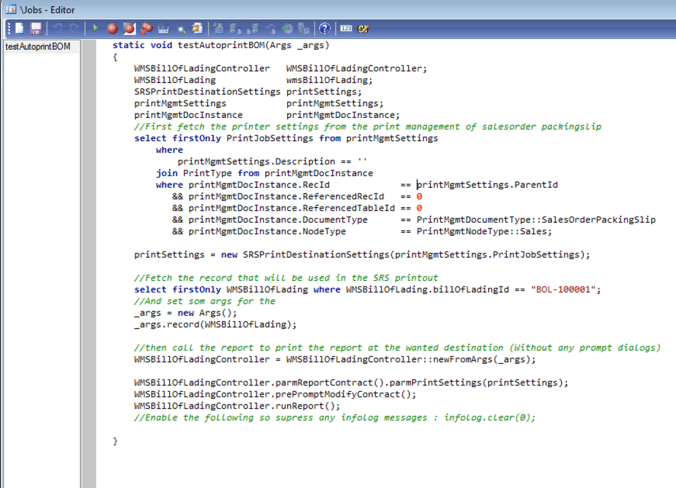Viewport: 676px width, 488px height.
Task: Click the "BOL-100001" string in the code
Action: 563,290
